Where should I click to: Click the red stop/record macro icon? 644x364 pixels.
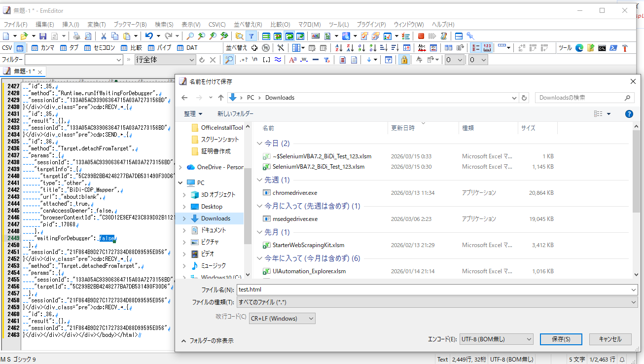(x=421, y=36)
